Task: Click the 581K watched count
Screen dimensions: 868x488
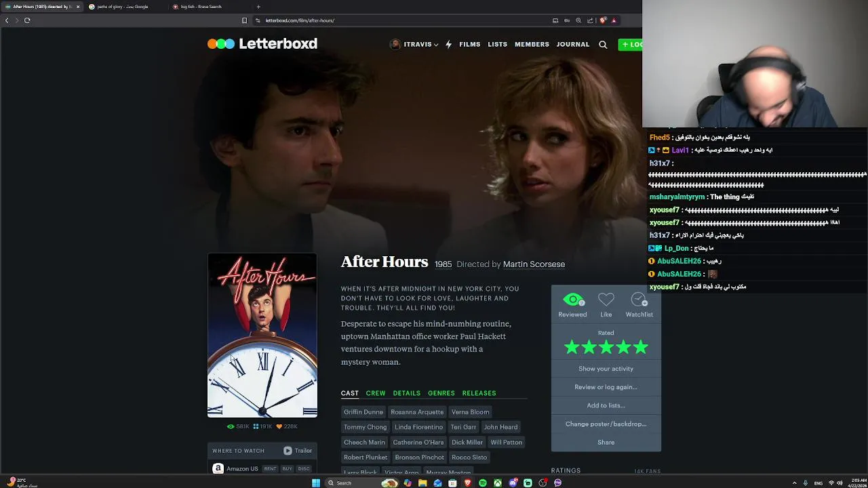Action: click(239, 426)
